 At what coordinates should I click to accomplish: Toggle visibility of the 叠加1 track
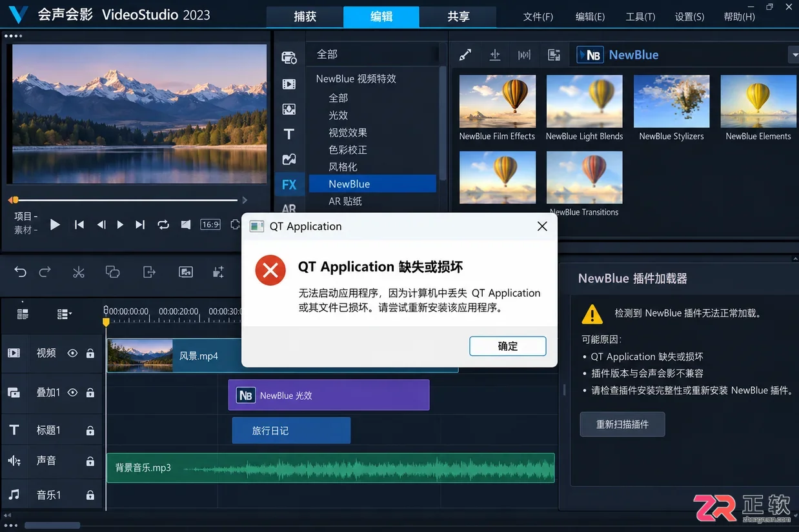pos(72,393)
